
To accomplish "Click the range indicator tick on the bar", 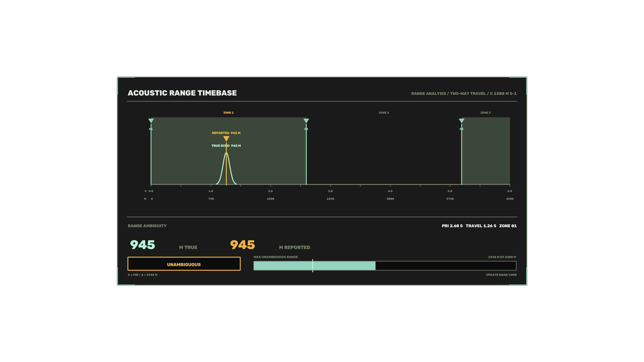I will [x=312, y=266].
